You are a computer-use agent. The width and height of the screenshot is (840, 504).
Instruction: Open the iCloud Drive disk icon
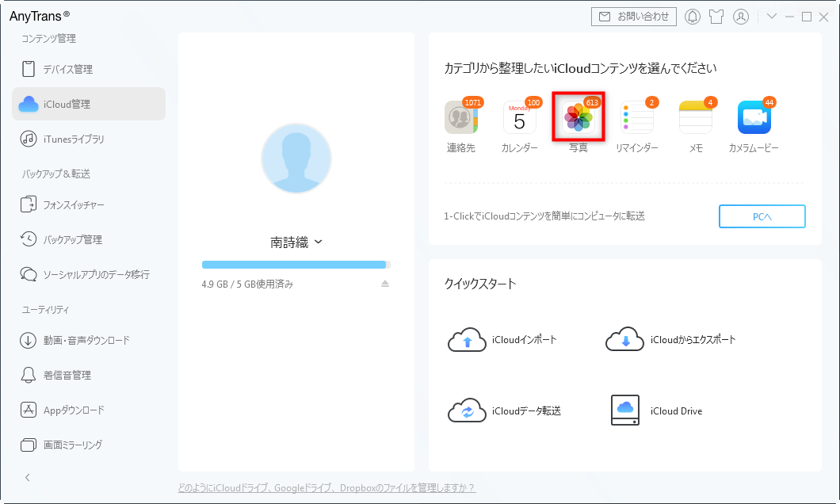pos(625,410)
